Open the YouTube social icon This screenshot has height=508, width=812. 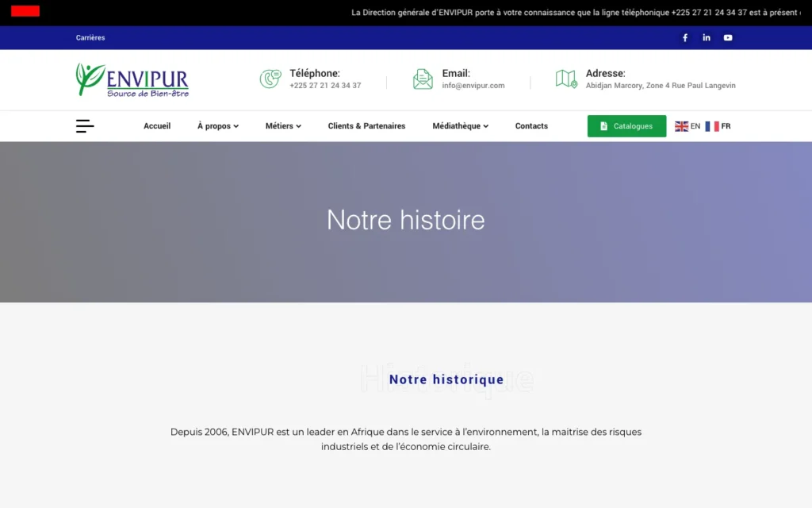728,37
